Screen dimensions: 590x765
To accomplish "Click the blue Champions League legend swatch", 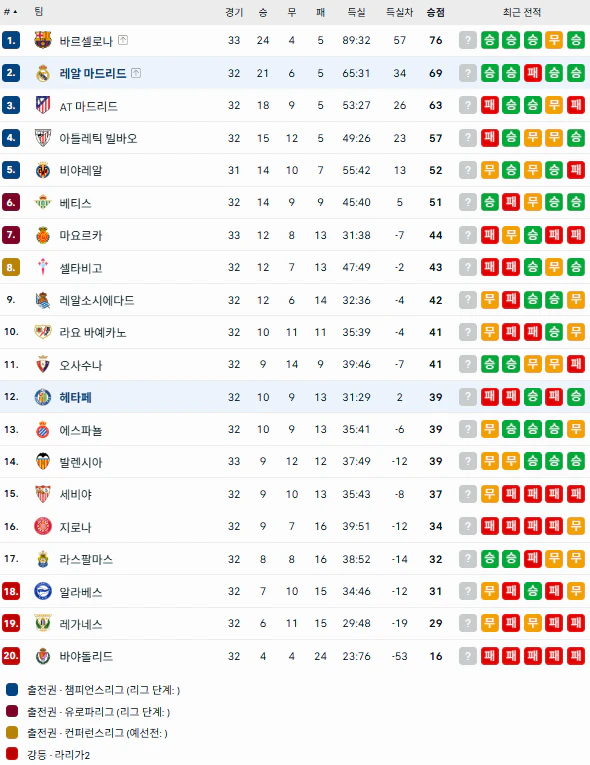I will coord(12,689).
